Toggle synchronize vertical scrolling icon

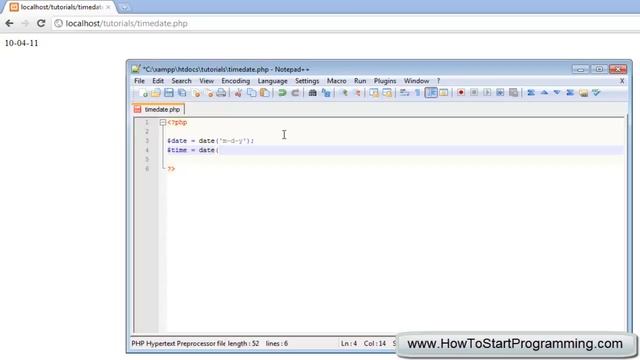tap(373, 93)
